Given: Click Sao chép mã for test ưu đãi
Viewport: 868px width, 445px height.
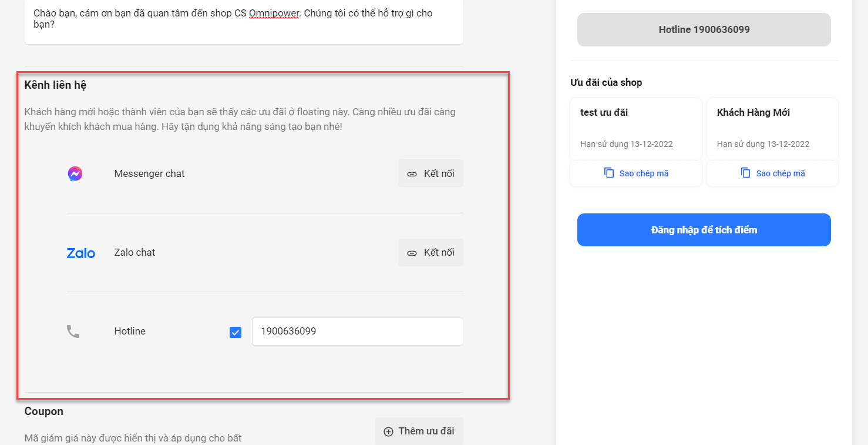Looking at the screenshot, I should [x=636, y=173].
